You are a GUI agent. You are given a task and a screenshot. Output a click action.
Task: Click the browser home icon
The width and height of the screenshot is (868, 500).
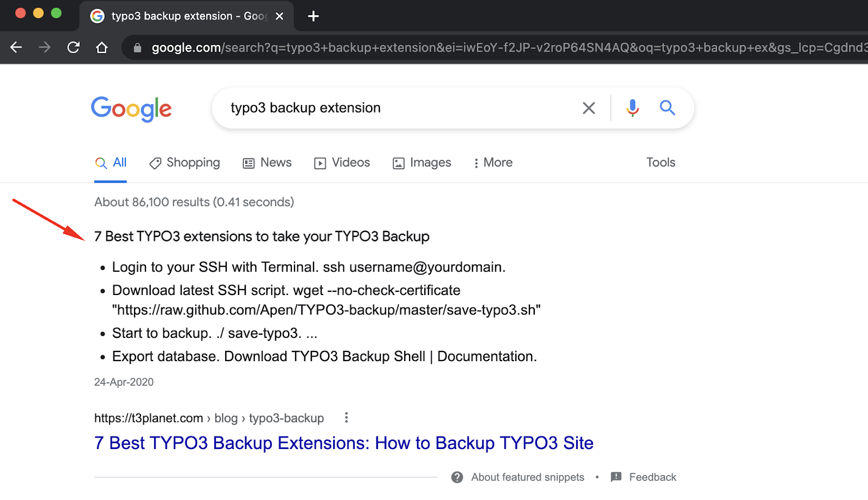pos(102,48)
